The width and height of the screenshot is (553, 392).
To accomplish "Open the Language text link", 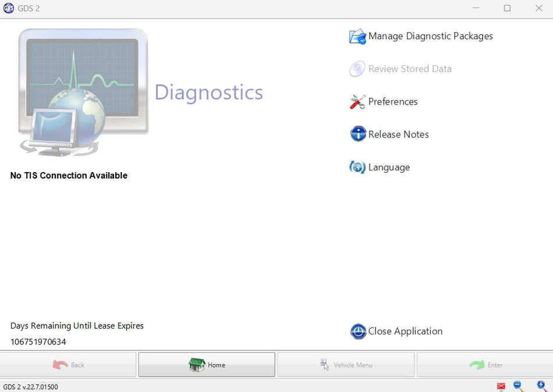I will (x=389, y=168).
